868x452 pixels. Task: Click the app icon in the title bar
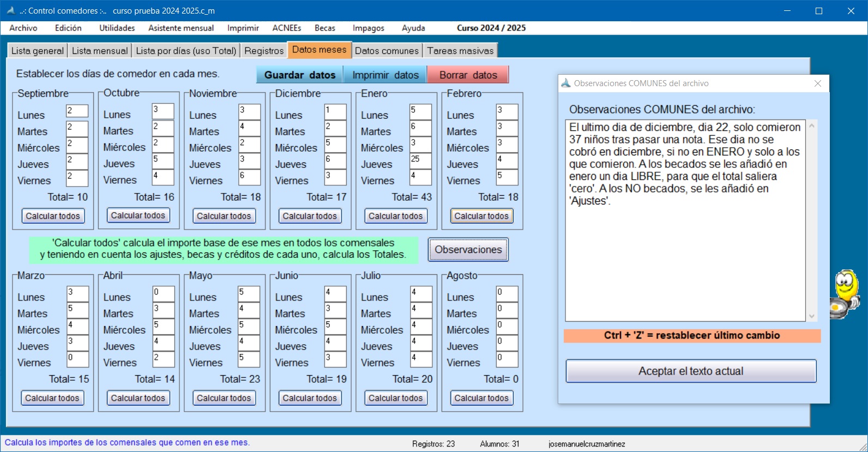(10, 10)
